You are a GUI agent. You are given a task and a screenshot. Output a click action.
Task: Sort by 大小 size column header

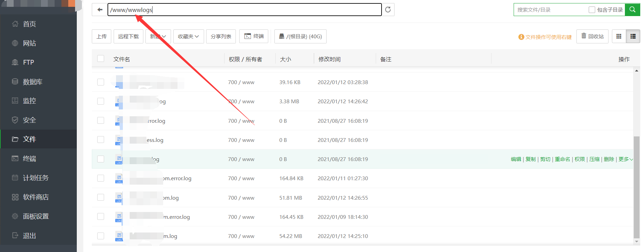[x=285, y=59]
